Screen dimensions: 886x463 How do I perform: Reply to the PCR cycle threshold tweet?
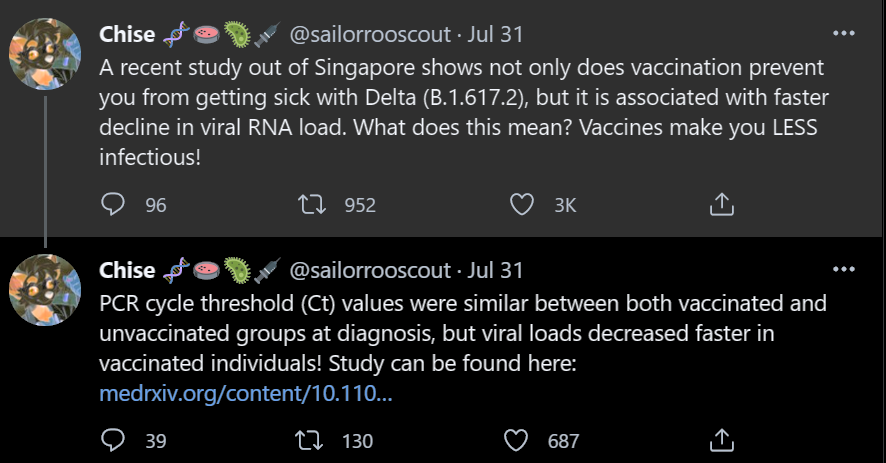pyautogui.click(x=114, y=440)
